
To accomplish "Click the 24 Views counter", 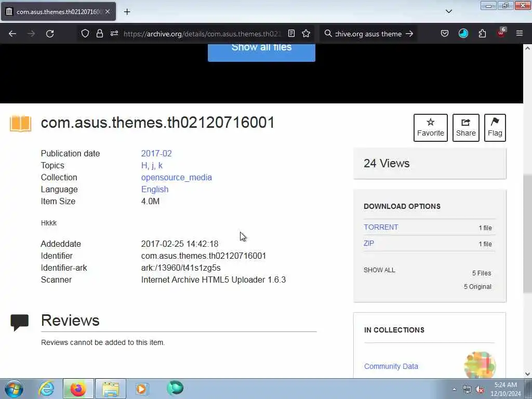I will point(387,164).
